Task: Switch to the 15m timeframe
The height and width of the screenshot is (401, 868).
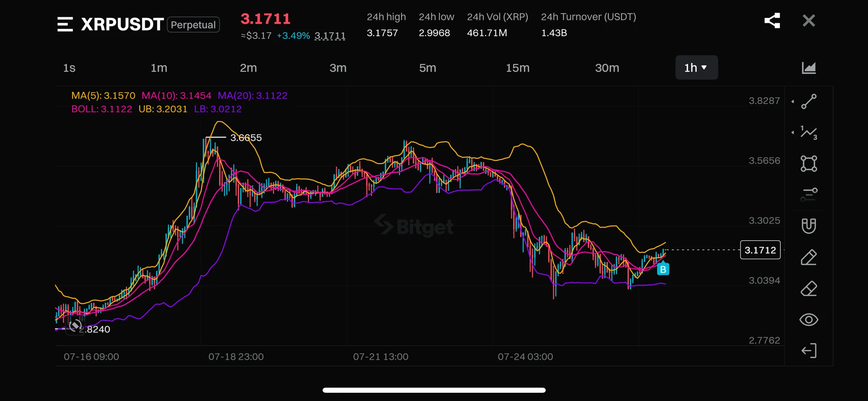Action: coord(517,68)
